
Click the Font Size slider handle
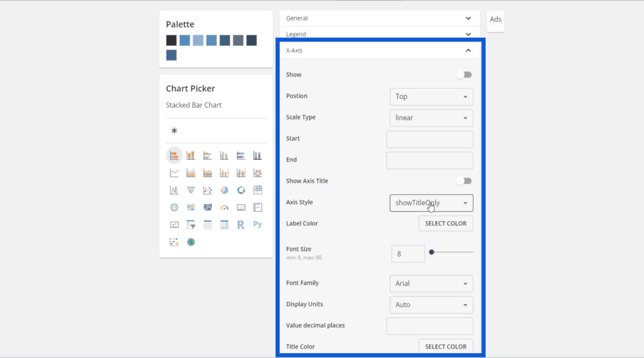coord(432,252)
